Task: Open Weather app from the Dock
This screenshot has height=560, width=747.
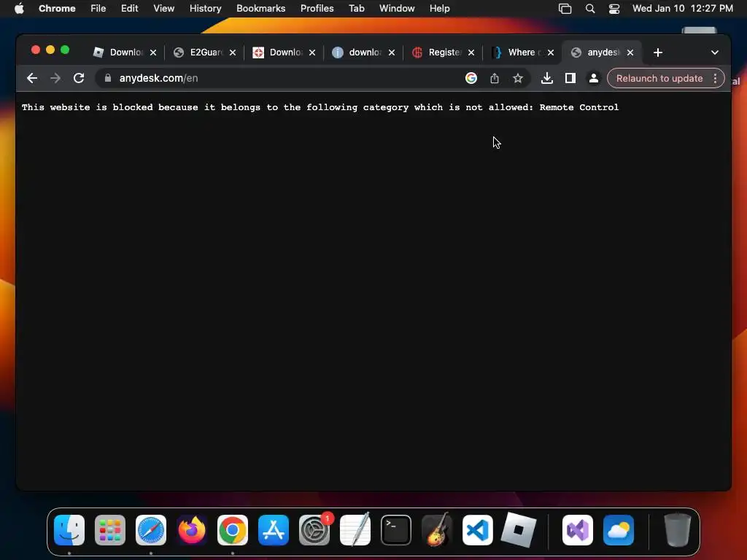Action: pos(619,530)
